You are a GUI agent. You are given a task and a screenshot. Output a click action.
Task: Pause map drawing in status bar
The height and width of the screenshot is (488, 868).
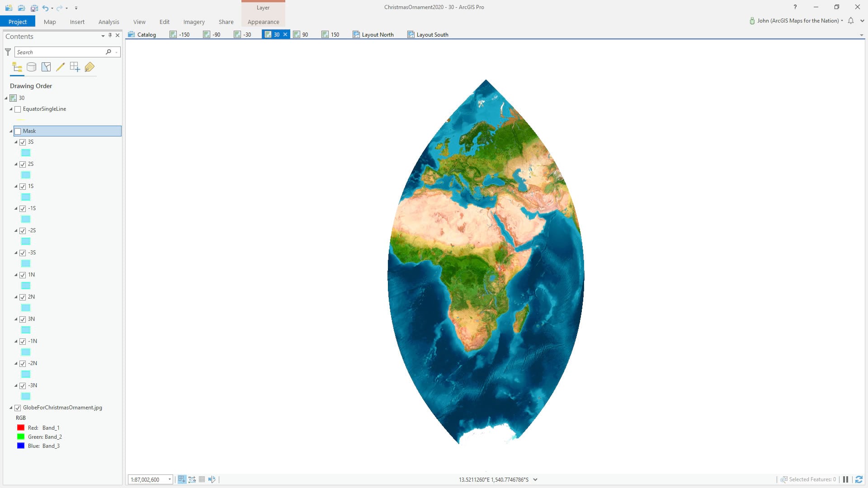click(845, 479)
